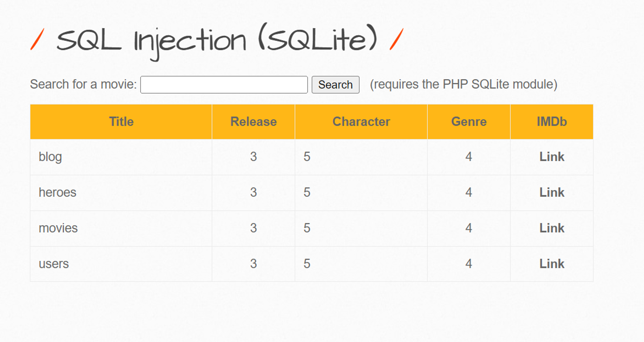Click the 'SQL Injection (SQLite)' page heading

217,41
